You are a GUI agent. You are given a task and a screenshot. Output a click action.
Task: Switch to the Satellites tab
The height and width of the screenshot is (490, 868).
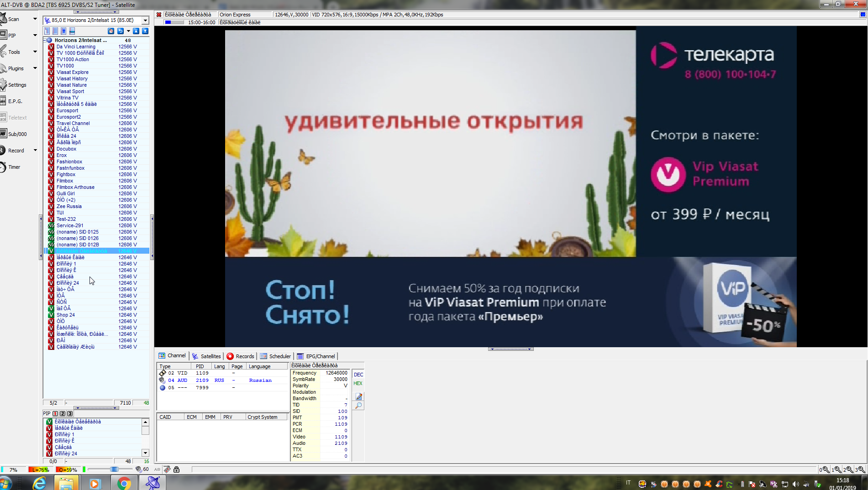point(206,356)
